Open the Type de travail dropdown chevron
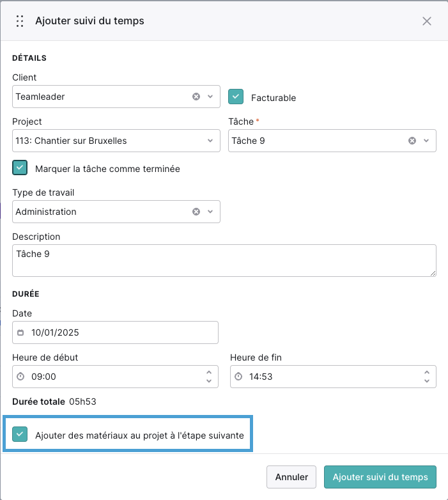The height and width of the screenshot is (500, 448). pyautogui.click(x=210, y=212)
